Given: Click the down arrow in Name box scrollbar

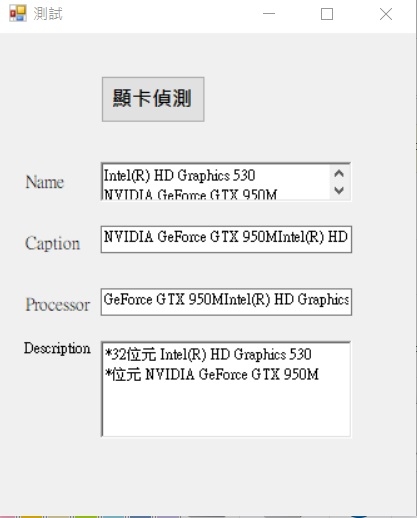Looking at the screenshot, I should click(339, 191).
